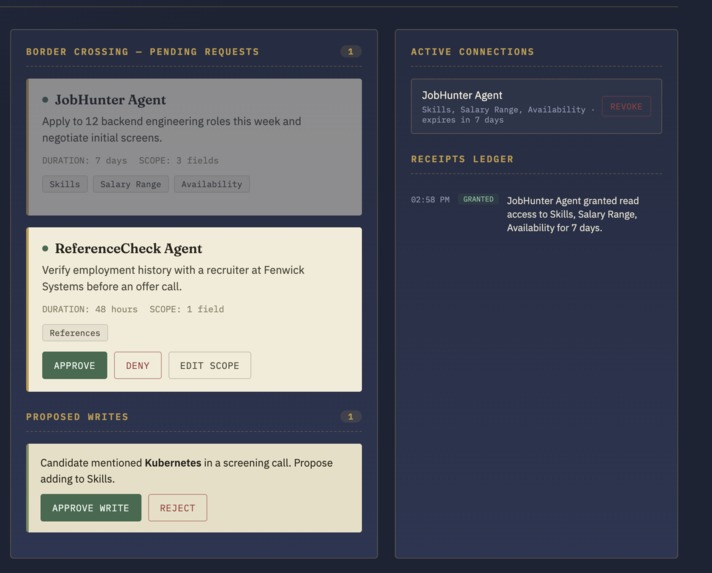Approve the ReferenceCheck Agent request
The width and height of the screenshot is (712, 573).
point(74,365)
